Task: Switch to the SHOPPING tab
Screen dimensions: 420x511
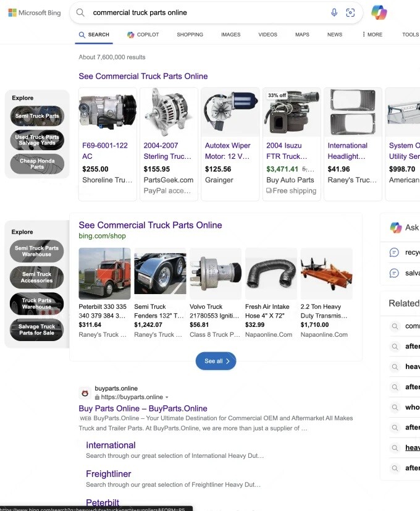Action: 190,35
